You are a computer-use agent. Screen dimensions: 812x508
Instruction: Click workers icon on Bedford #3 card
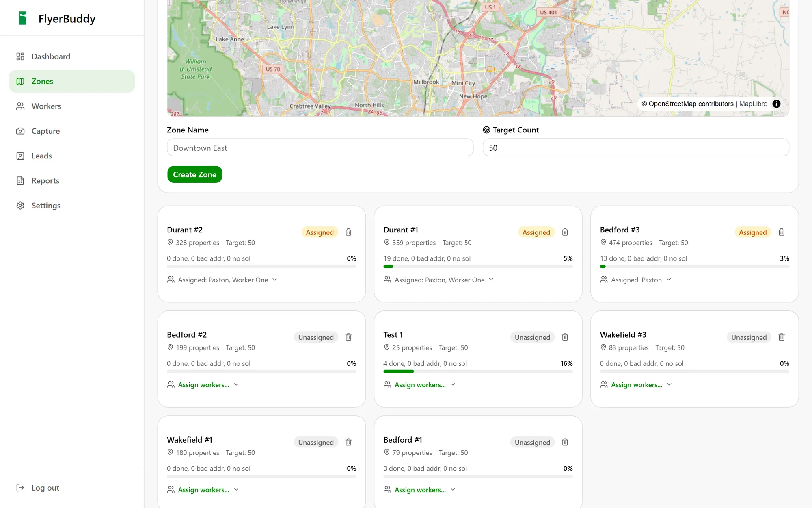pyautogui.click(x=604, y=280)
